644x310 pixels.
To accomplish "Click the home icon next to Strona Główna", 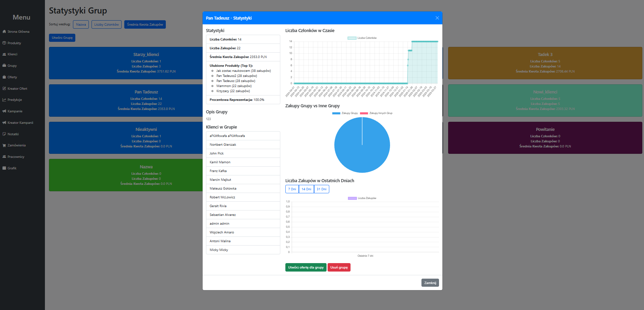I will pyautogui.click(x=4, y=32).
